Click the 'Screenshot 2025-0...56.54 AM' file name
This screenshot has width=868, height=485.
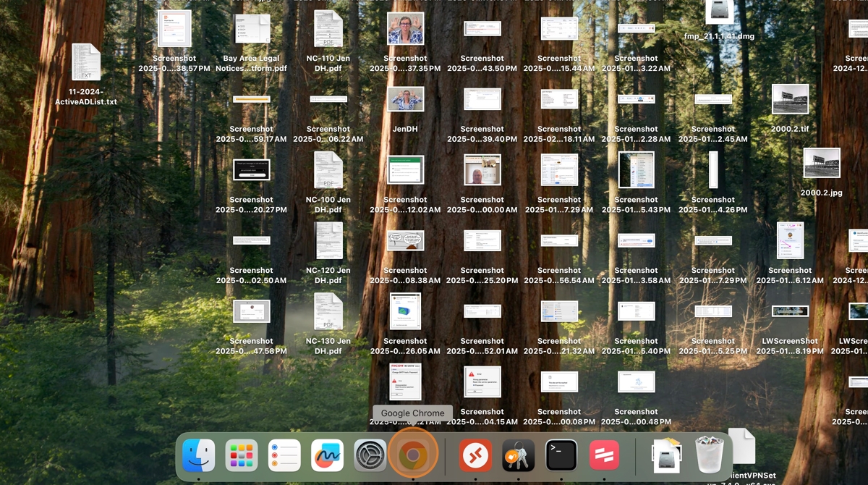pos(559,275)
